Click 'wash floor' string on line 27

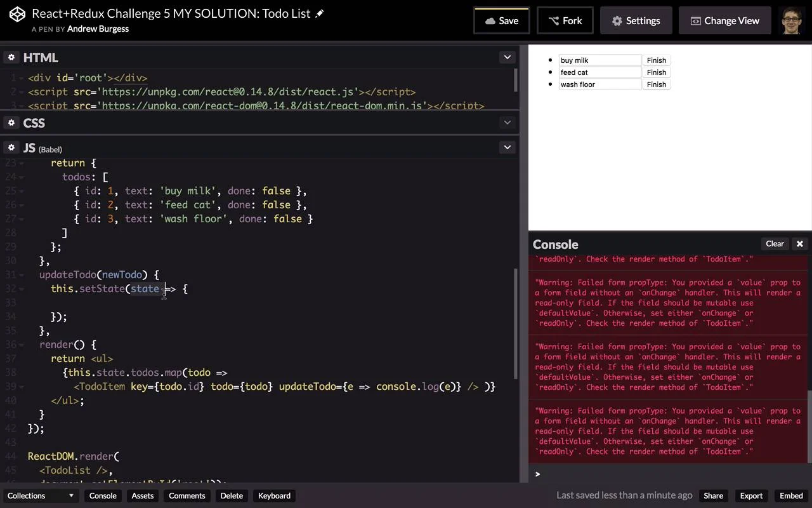coord(193,219)
